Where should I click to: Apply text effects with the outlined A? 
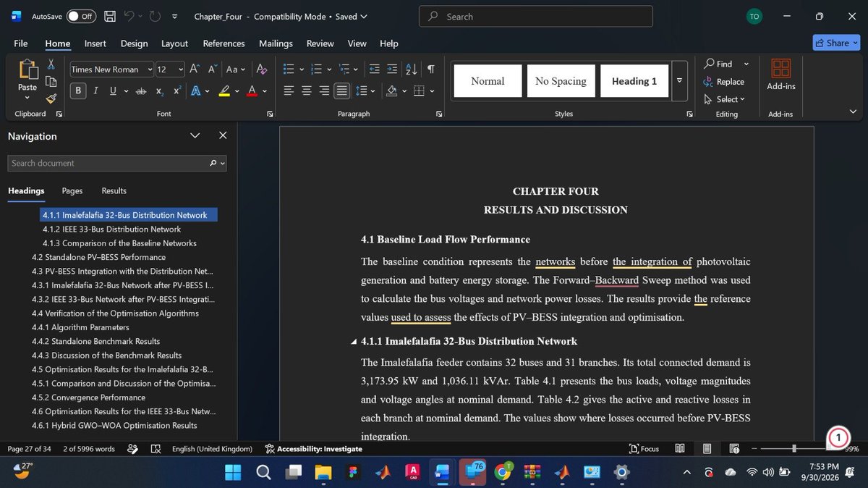196,91
